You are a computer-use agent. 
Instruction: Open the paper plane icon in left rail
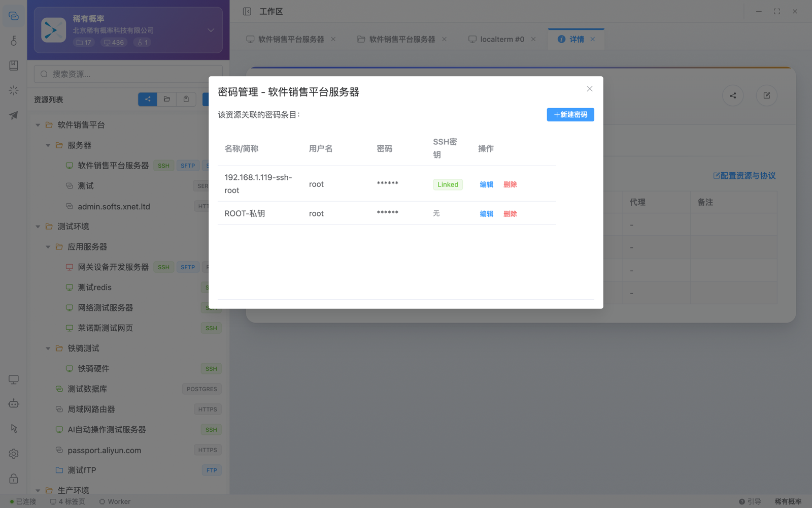point(14,115)
